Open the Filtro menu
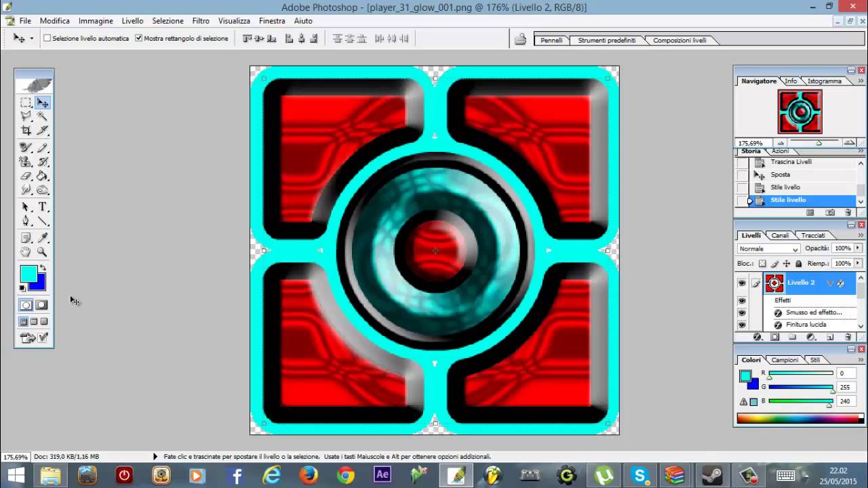 200,20
